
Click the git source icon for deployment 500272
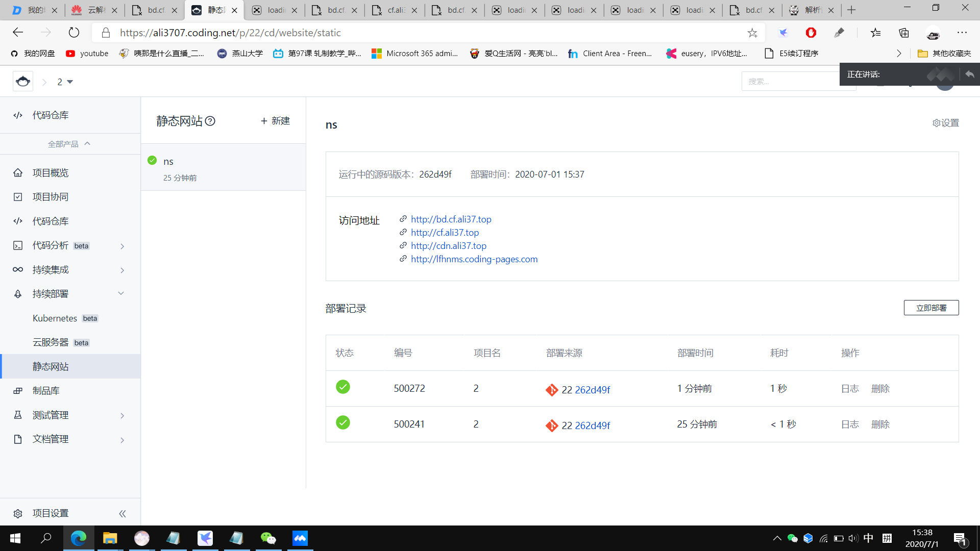pyautogui.click(x=552, y=390)
